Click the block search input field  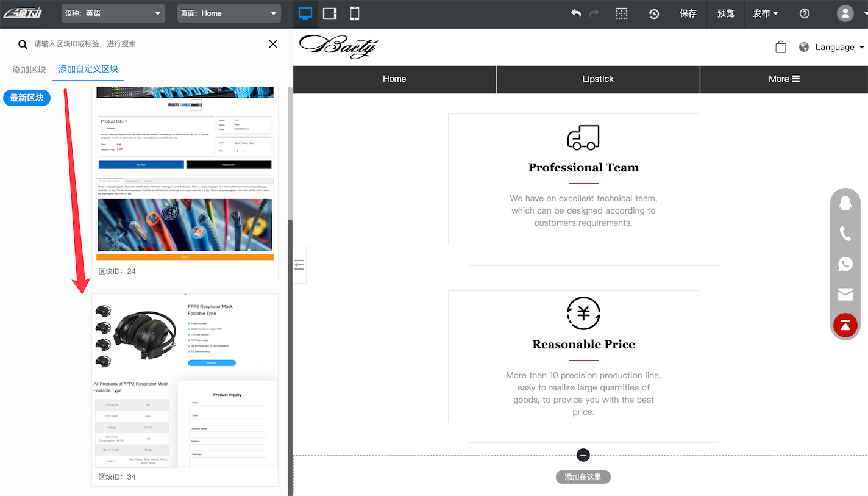(x=146, y=44)
